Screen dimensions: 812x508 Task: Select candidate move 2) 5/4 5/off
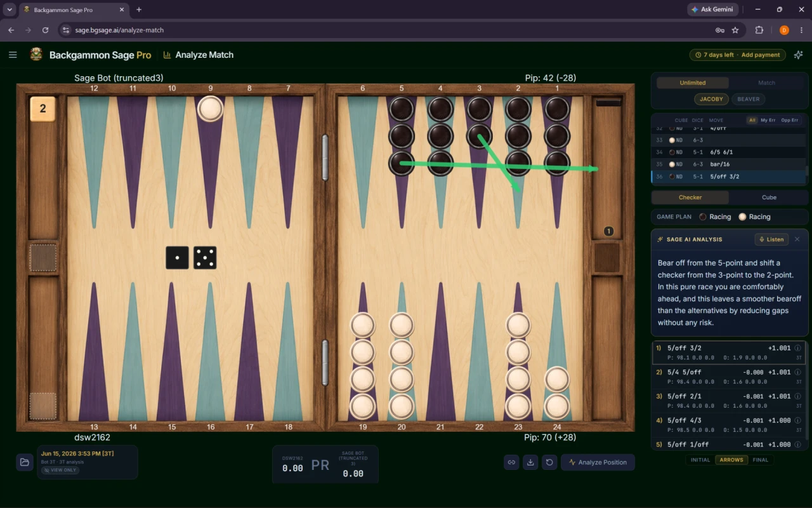click(x=728, y=377)
